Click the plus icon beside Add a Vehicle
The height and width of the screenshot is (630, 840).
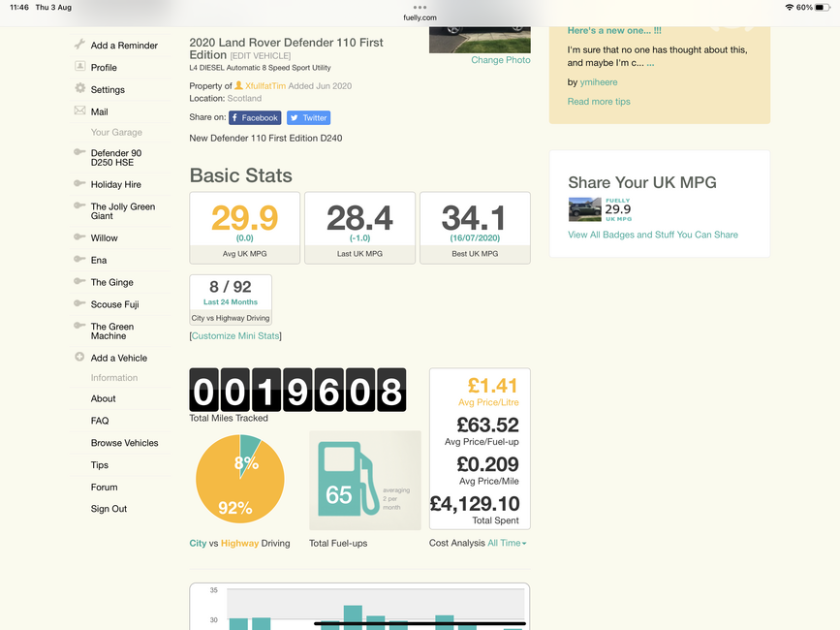coord(79,357)
